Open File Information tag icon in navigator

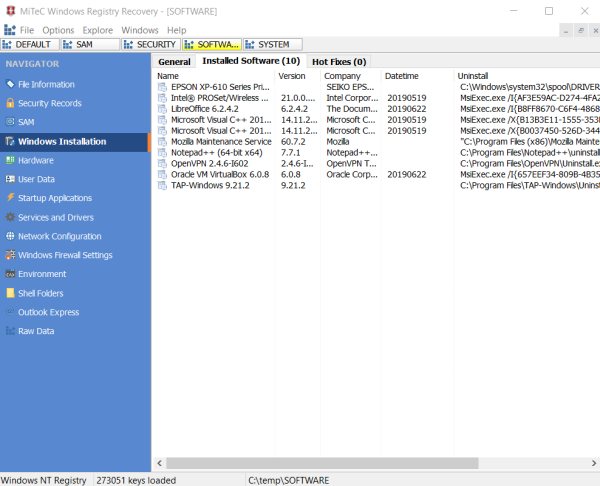point(10,84)
